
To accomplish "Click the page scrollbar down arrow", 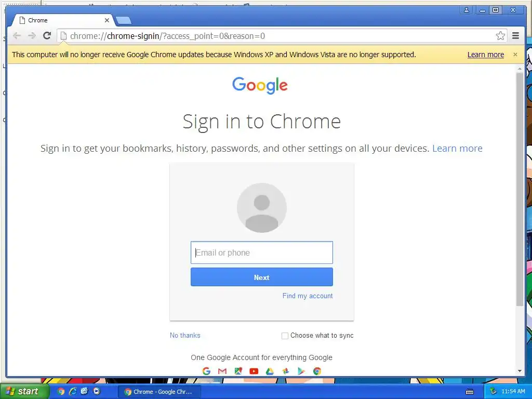I will tap(520, 371).
